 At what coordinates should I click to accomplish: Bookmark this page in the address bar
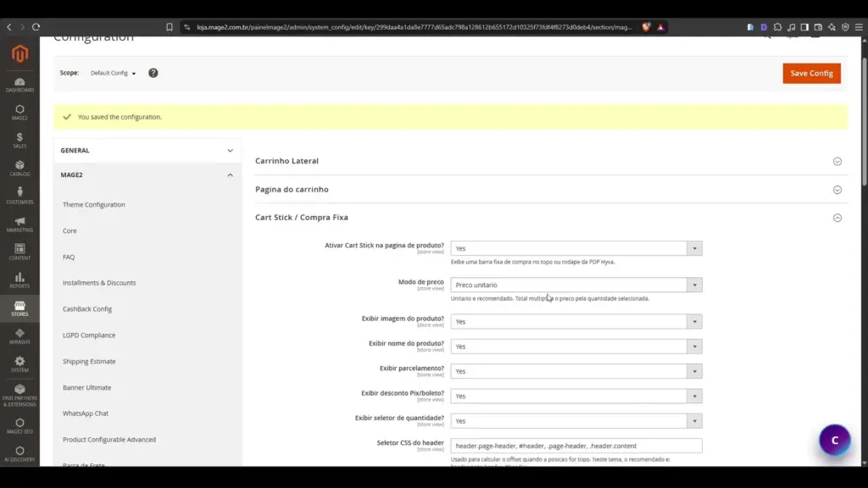click(x=170, y=27)
